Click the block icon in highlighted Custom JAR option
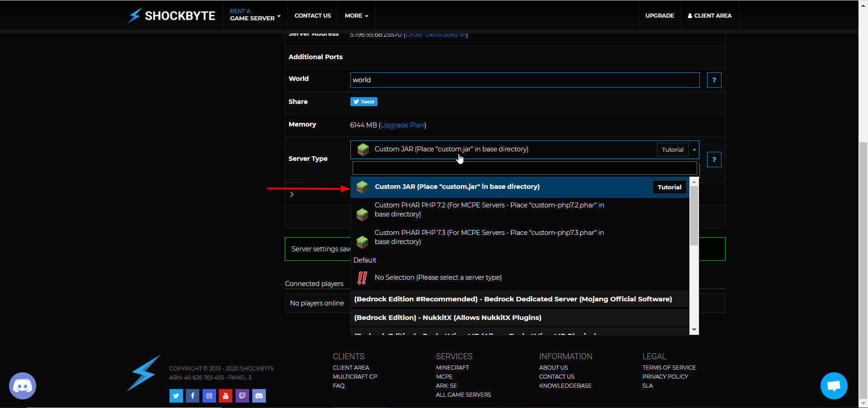This screenshot has width=868, height=408. [x=362, y=187]
